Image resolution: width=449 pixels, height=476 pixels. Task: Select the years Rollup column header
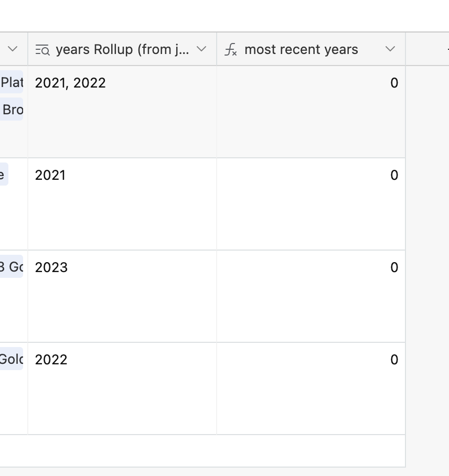(122, 49)
